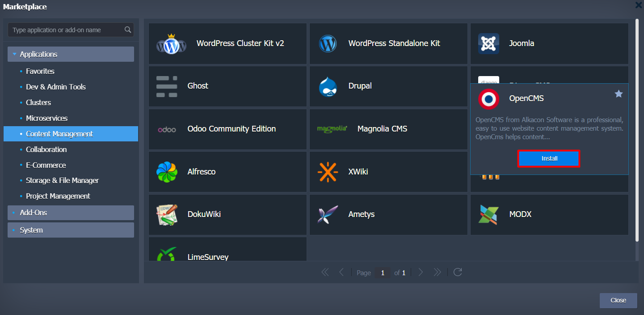Select the Ghost title
The image size is (644, 315).
tap(198, 86)
